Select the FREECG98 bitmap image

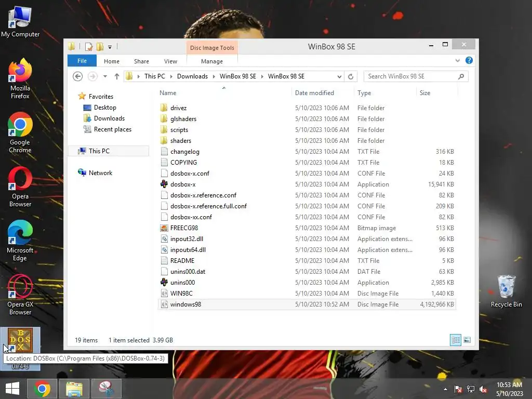pyautogui.click(x=307, y=228)
